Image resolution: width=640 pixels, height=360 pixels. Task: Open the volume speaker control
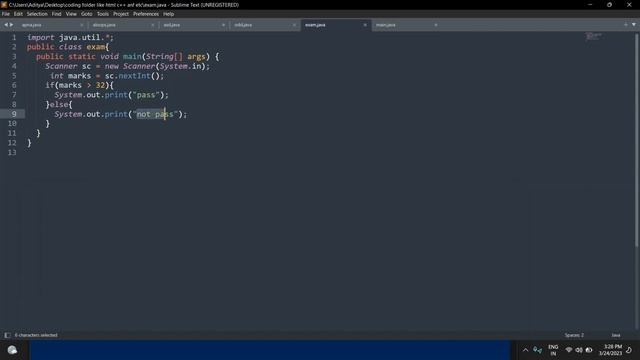point(579,350)
